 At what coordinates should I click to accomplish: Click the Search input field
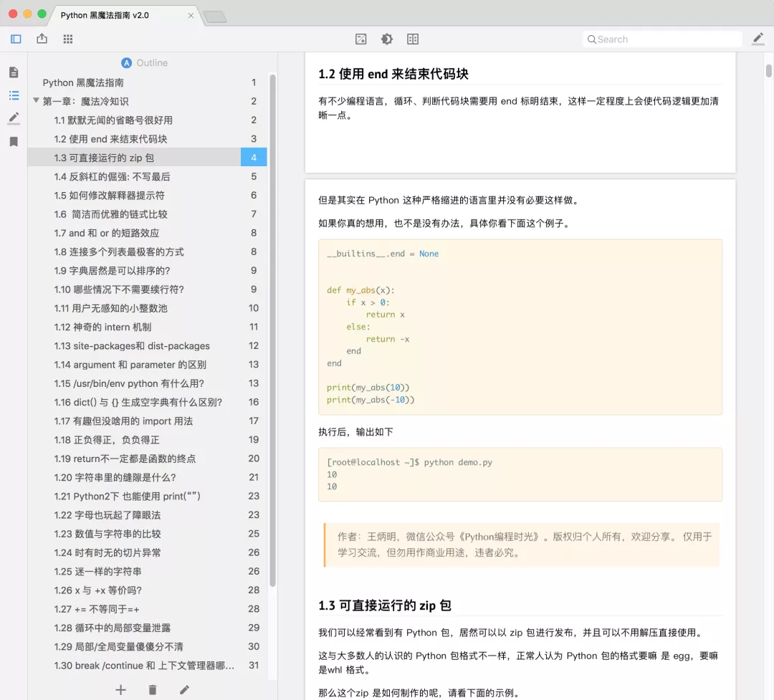pos(663,39)
